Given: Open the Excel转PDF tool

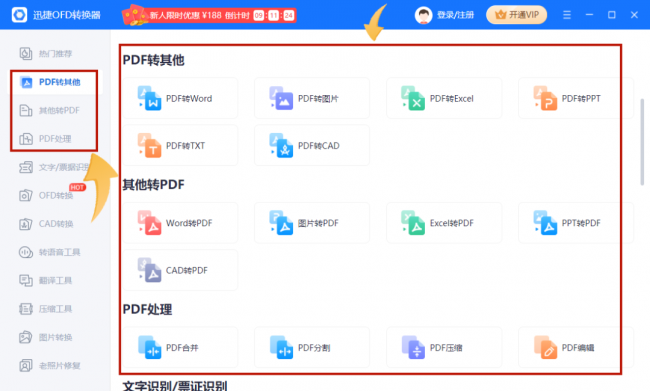Looking at the screenshot, I should [x=444, y=223].
